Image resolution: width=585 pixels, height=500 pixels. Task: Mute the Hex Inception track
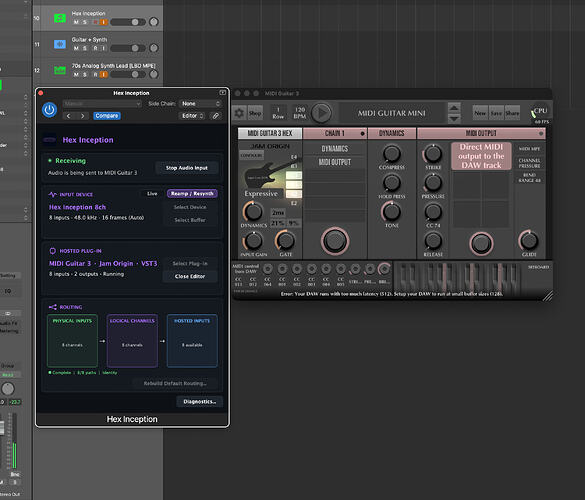(x=76, y=22)
